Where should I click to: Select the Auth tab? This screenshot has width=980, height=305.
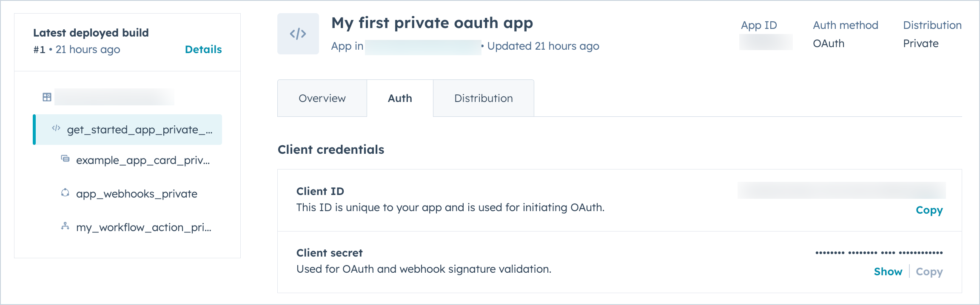click(400, 99)
